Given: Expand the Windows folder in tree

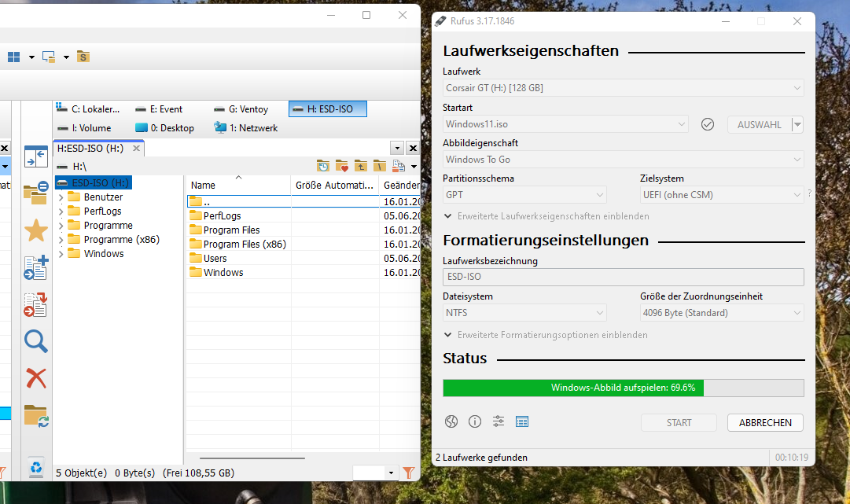Looking at the screenshot, I should [61, 254].
